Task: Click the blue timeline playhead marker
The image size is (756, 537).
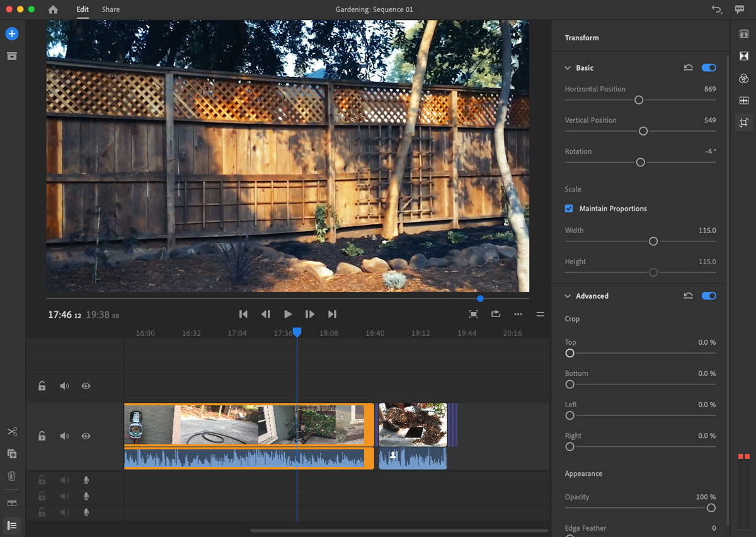Action: click(x=297, y=332)
